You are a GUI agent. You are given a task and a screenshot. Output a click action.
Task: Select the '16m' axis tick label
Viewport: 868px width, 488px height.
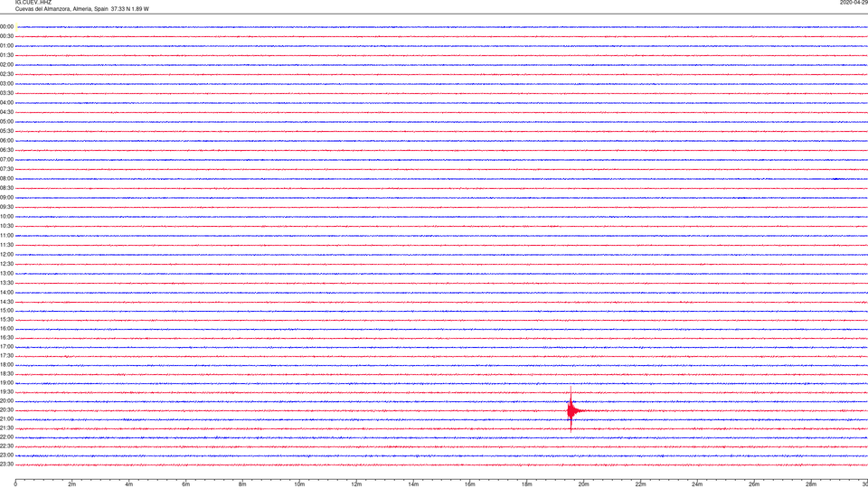470,484
